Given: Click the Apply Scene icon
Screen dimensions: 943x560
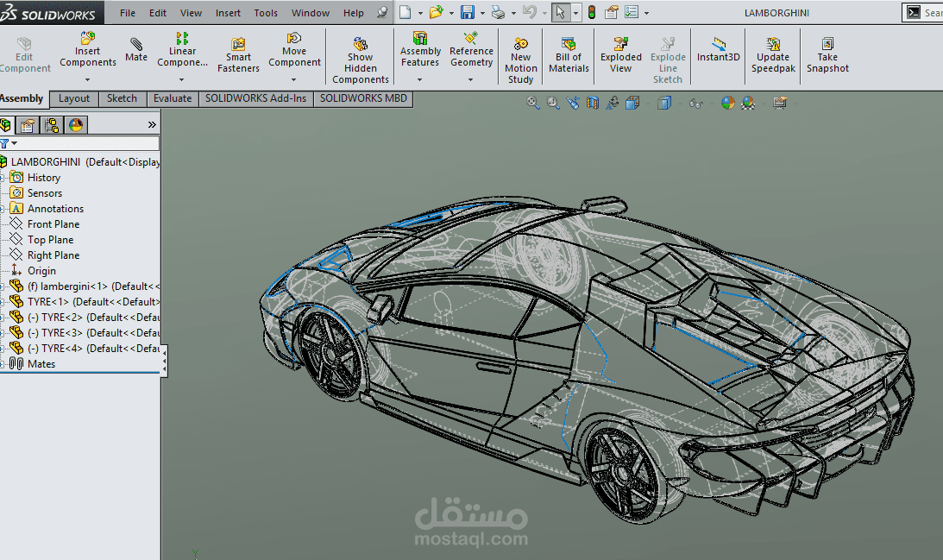Looking at the screenshot, I should point(747,103).
